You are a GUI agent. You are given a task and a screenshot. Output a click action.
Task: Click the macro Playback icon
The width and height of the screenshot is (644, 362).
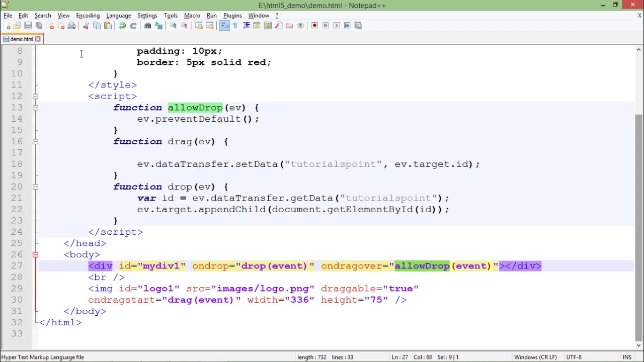[336, 26]
